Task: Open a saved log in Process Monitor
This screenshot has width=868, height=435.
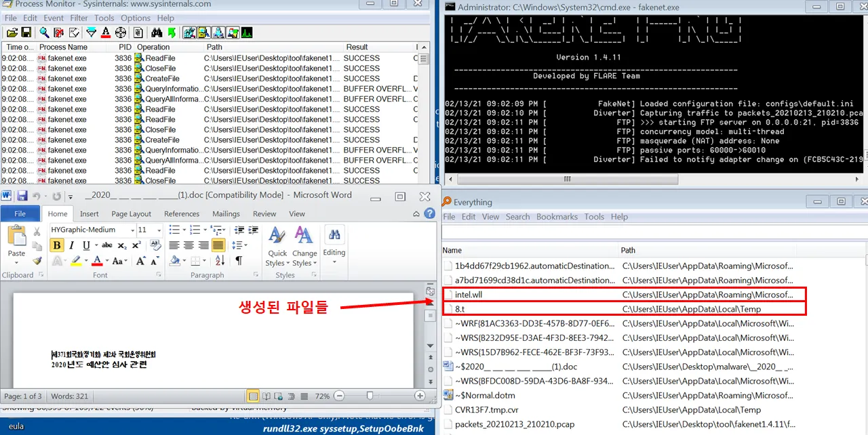Action: tap(12, 33)
